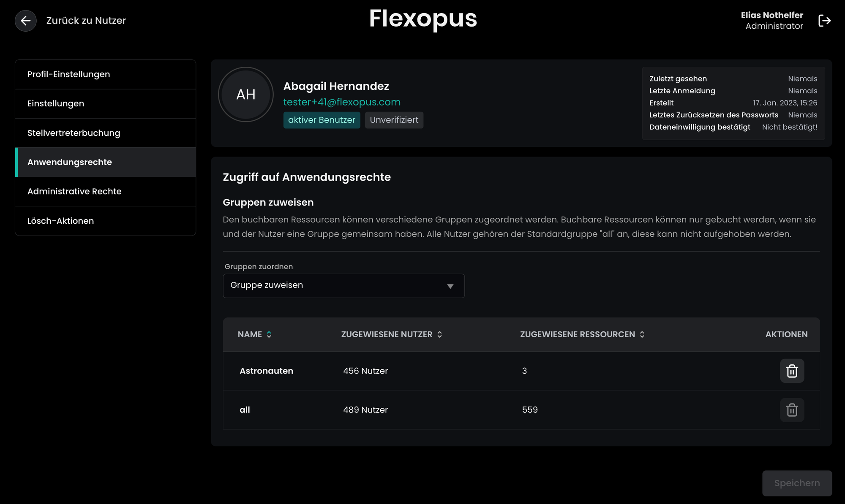The height and width of the screenshot is (504, 845).
Task: Click Zurück zu Nutzer link
Action: tap(86, 21)
